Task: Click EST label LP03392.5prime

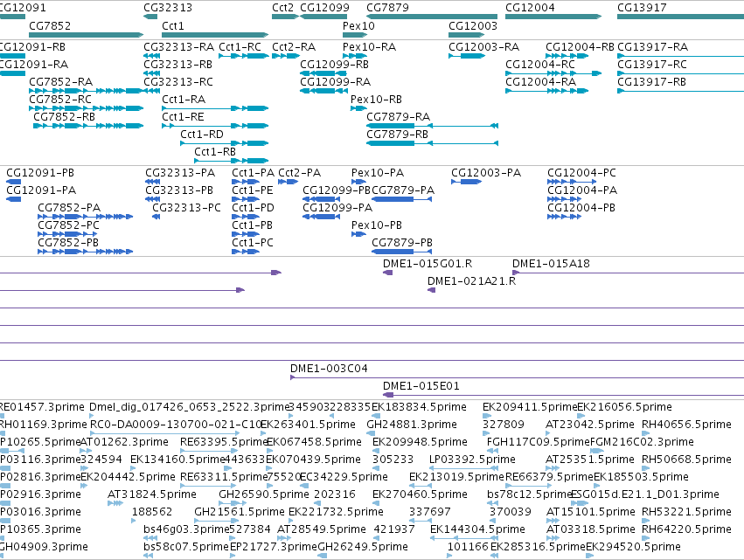Action: (472, 460)
